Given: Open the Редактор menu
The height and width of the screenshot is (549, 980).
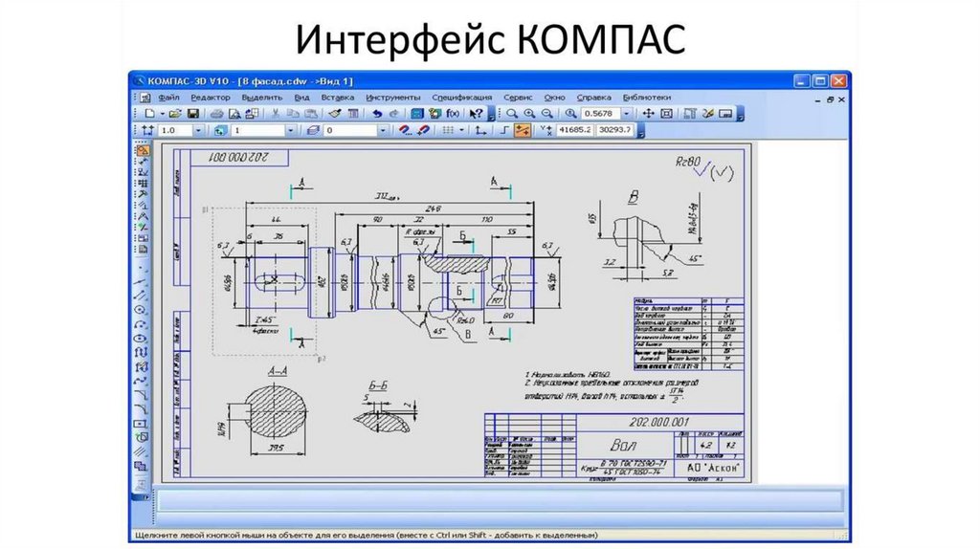Looking at the screenshot, I should [x=211, y=98].
